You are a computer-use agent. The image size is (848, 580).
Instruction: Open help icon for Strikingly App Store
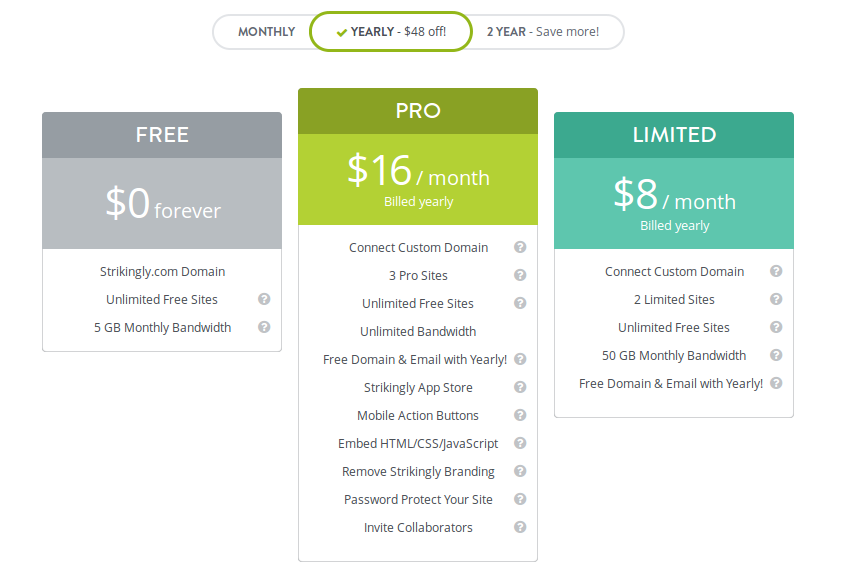pyautogui.click(x=520, y=387)
